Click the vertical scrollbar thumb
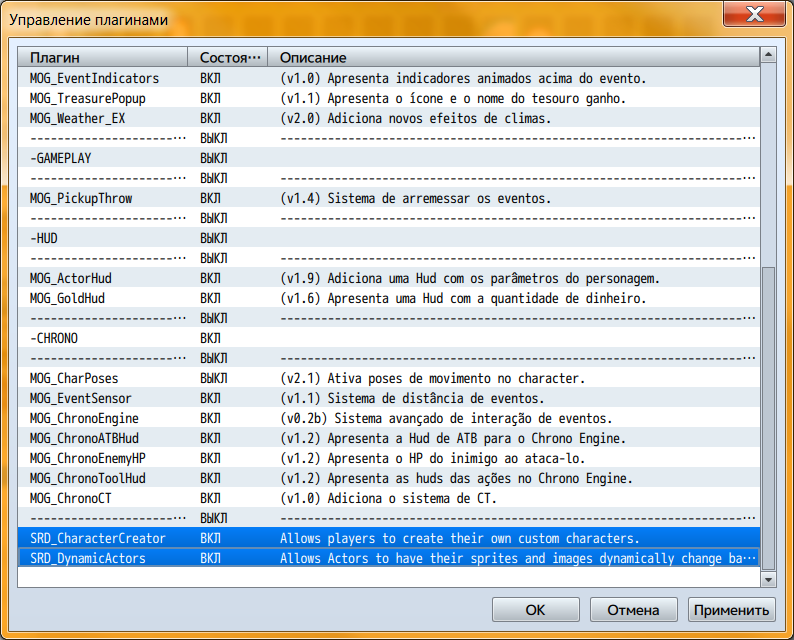This screenshot has height=640, width=794. (768, 418)
